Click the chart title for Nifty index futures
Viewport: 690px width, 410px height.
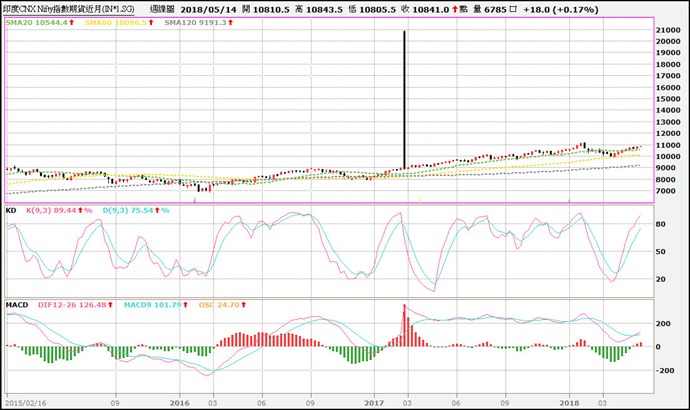73,8
